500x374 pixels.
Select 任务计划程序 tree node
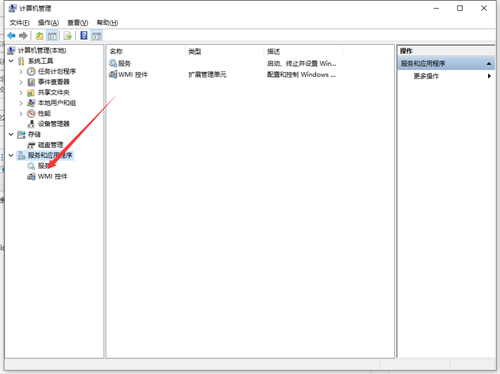[57, 71]
